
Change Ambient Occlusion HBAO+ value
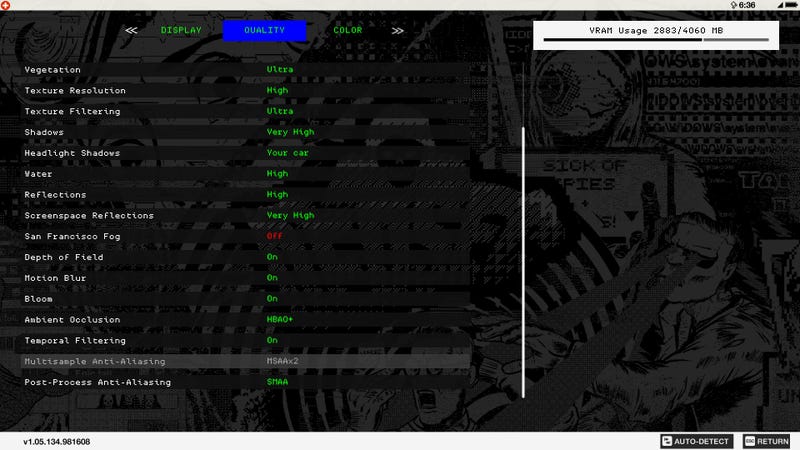click(x=280, y=319)
